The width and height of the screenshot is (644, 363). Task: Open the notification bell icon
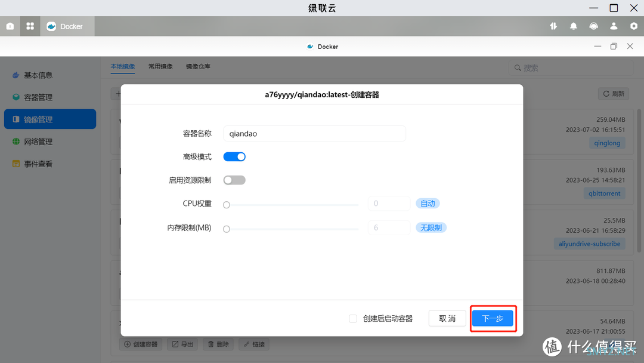click(574, 26)
